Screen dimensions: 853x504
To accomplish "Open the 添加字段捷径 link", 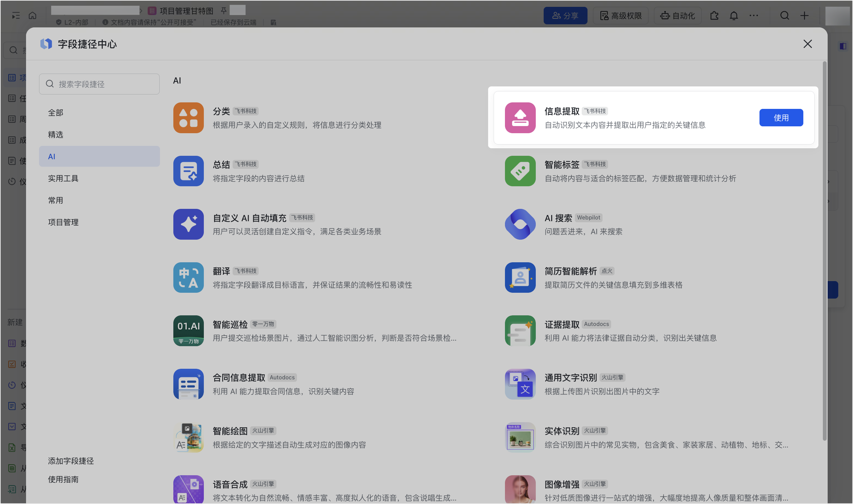I will [71, 461].
